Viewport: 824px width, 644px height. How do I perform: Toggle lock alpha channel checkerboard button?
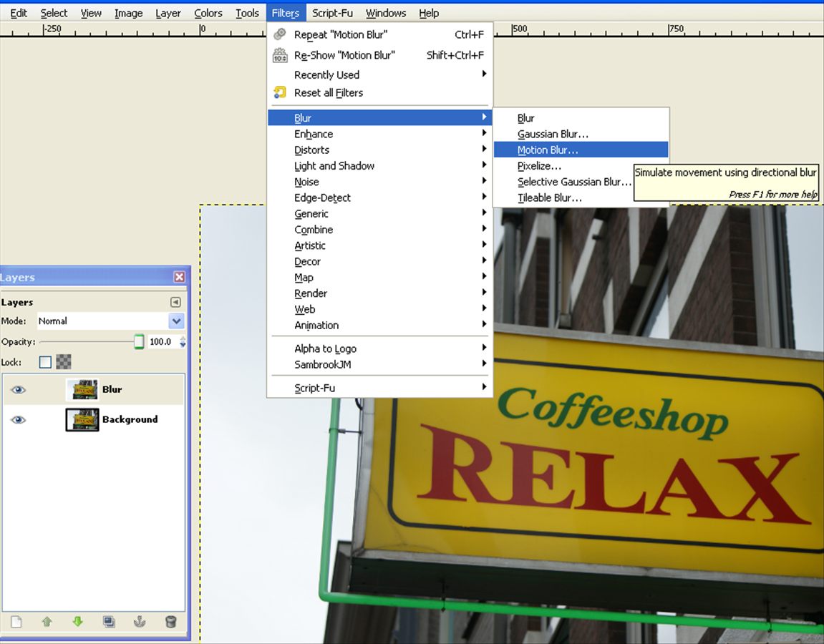pyautogui.click(x=64, y=362)
